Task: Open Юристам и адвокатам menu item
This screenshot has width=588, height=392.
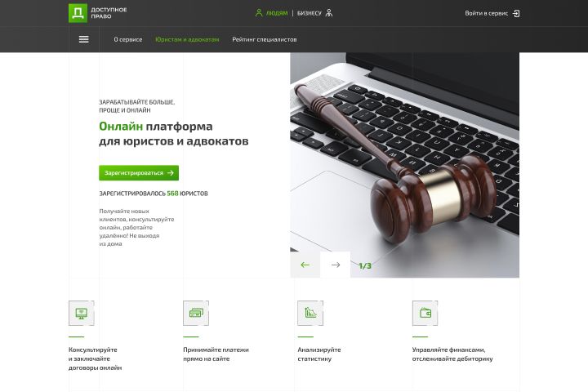Action: (187, 39)
